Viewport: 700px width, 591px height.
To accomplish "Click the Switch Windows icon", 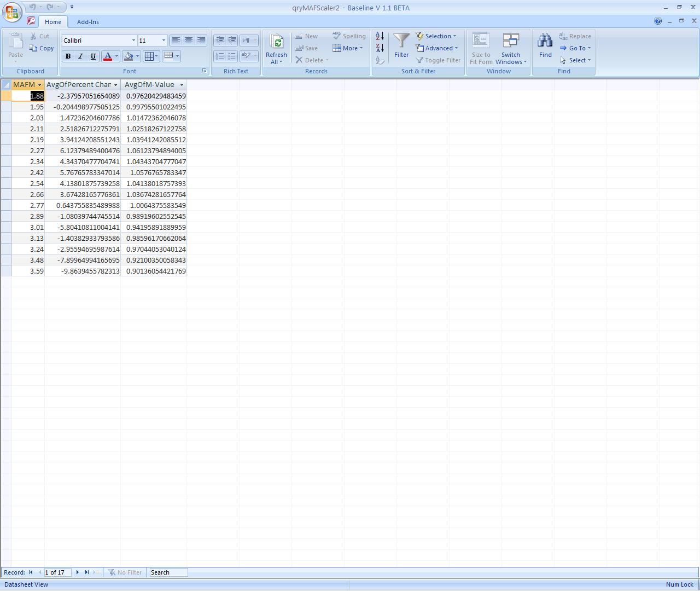I will tap(511, 42).
